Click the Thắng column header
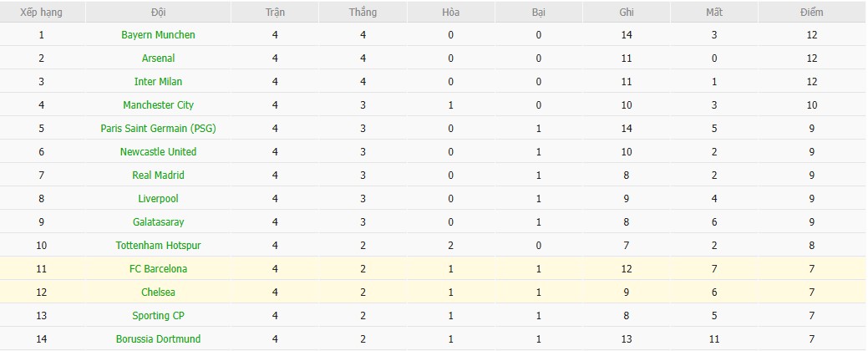 click(x=363, y=13)
